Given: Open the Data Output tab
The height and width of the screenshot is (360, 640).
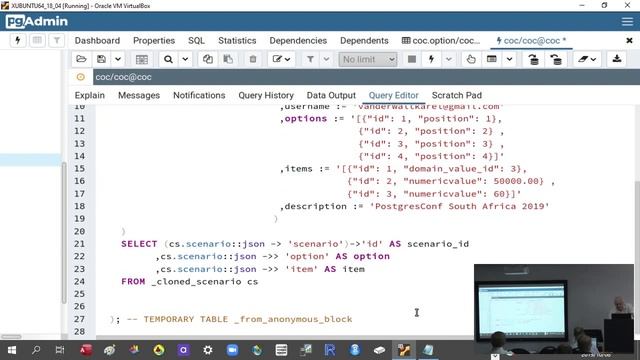Looking at the screenshot, I should pyautogui.click(x=331, y=95).
